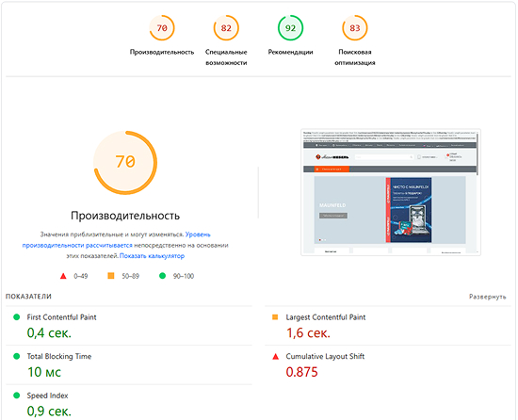Click the 90–100 legend range text
The image size is (518, 420).
[x=184, y=276]
